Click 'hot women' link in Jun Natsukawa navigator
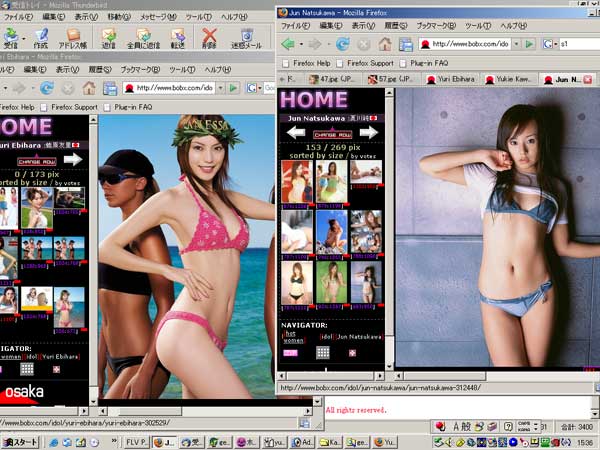The height and width of the screenshot is (450, 600). (293, 337)
